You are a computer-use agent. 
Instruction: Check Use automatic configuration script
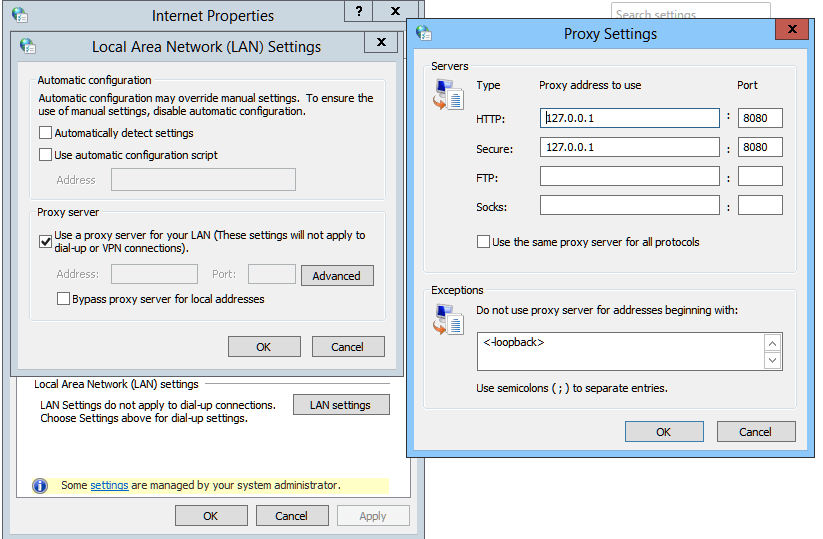click(x=45, y=155)
